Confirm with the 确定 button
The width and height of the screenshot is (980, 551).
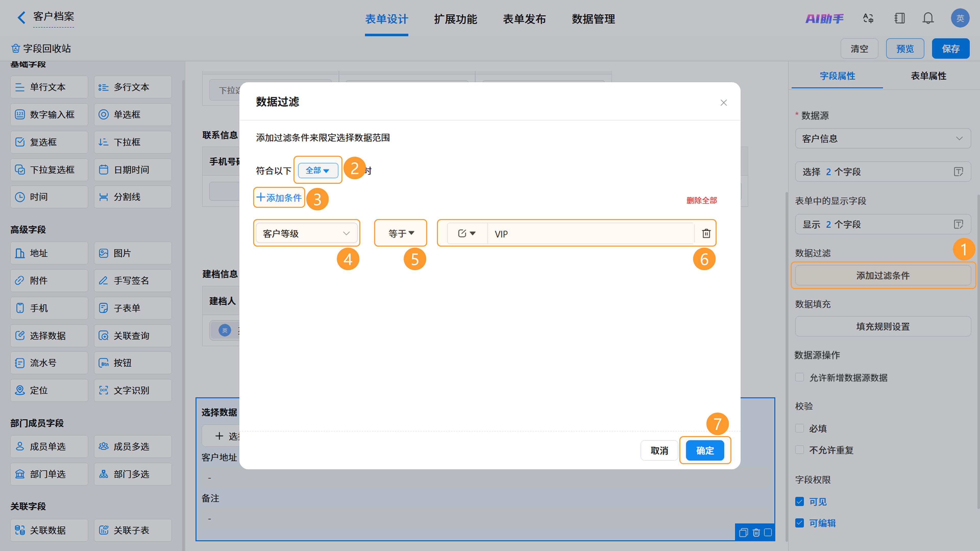[705, 451]
